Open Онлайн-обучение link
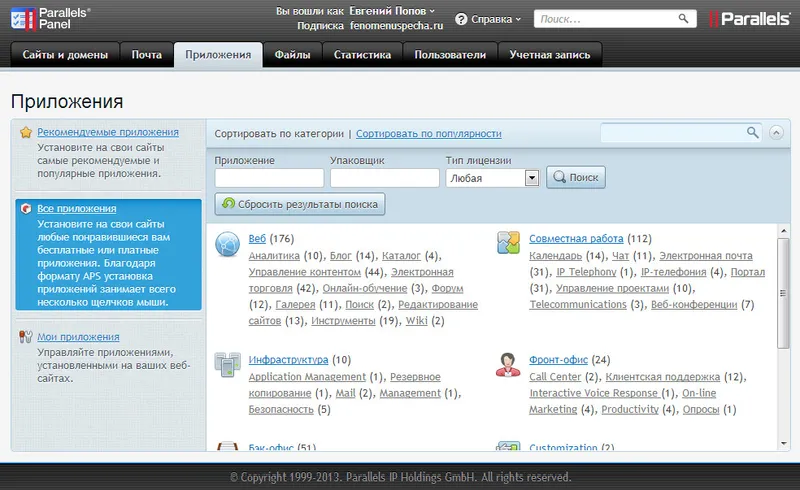The height and width of the screenshot is (490, 800). coord(365,288)
